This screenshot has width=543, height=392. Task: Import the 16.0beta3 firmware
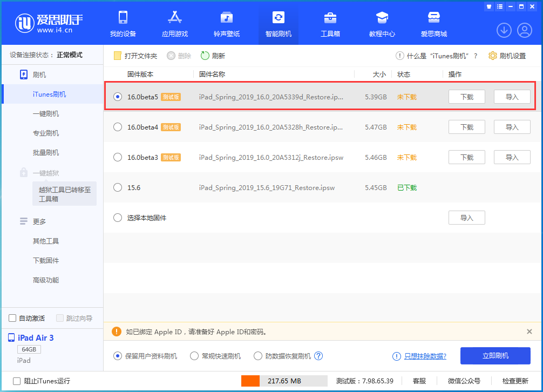[x=512, y=157]
